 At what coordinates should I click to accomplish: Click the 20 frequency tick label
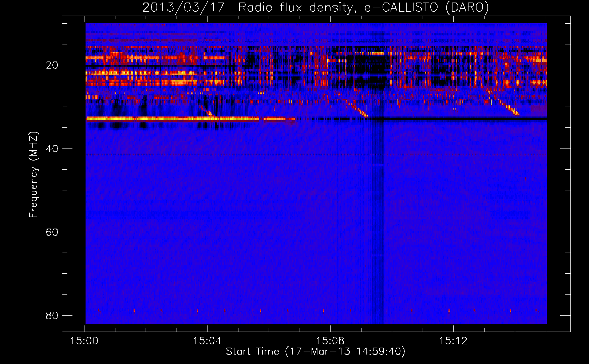52,65
